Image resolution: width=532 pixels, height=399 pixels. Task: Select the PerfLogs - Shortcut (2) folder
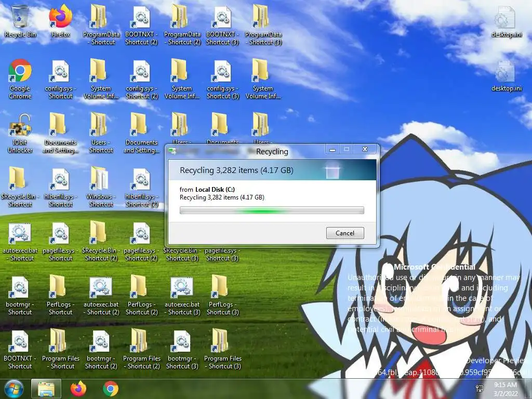[141, 296]
